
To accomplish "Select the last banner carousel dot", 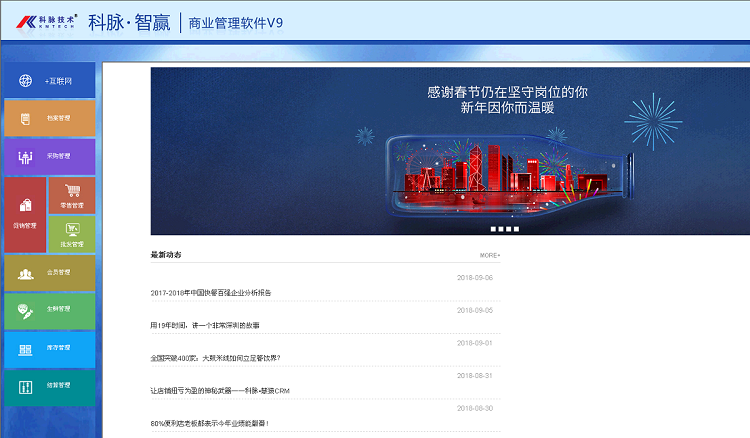I will click(x=516, y=229).
